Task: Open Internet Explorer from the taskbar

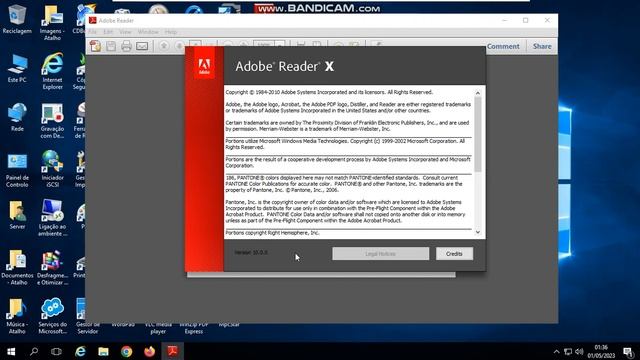Action: (x=80, y=351)
